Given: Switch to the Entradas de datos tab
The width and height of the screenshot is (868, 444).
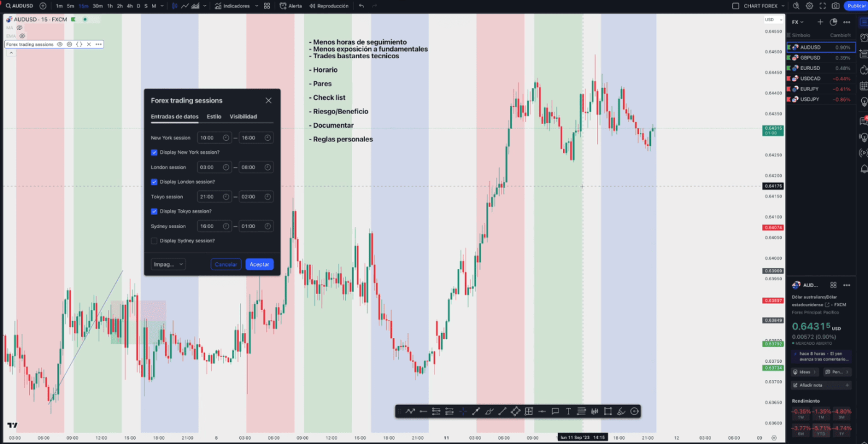Looking at the screenshot, I should (175, 117).
